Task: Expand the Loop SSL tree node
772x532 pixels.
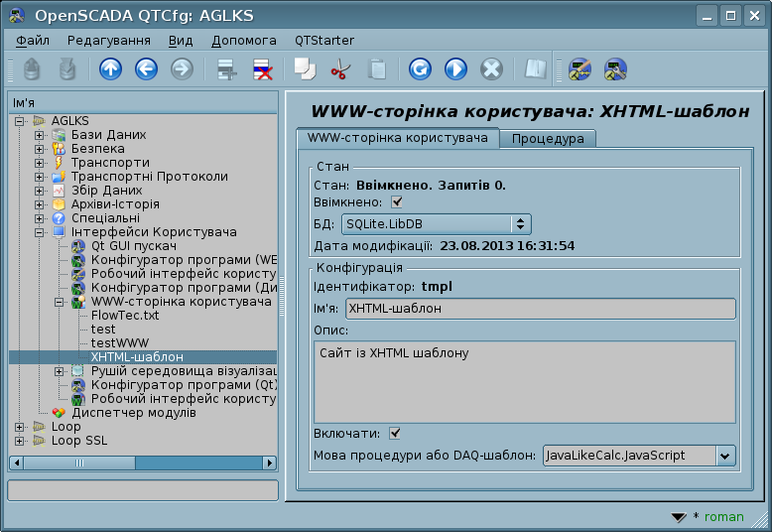Action: click(x=19, y=441)
